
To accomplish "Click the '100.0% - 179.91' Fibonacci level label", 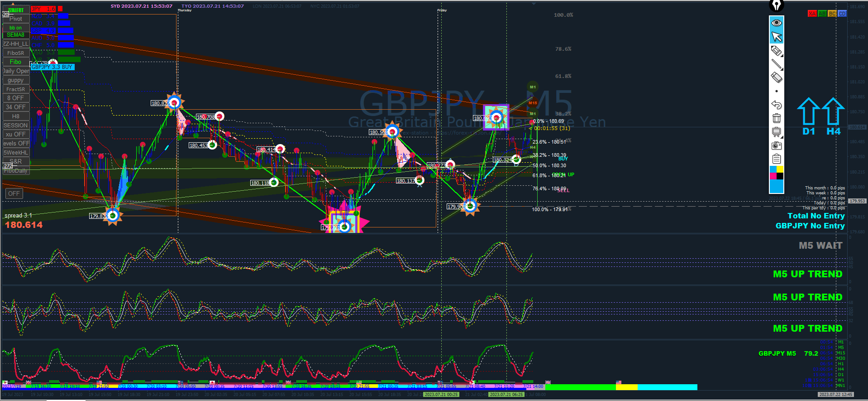I will click(x=550, y=209).
